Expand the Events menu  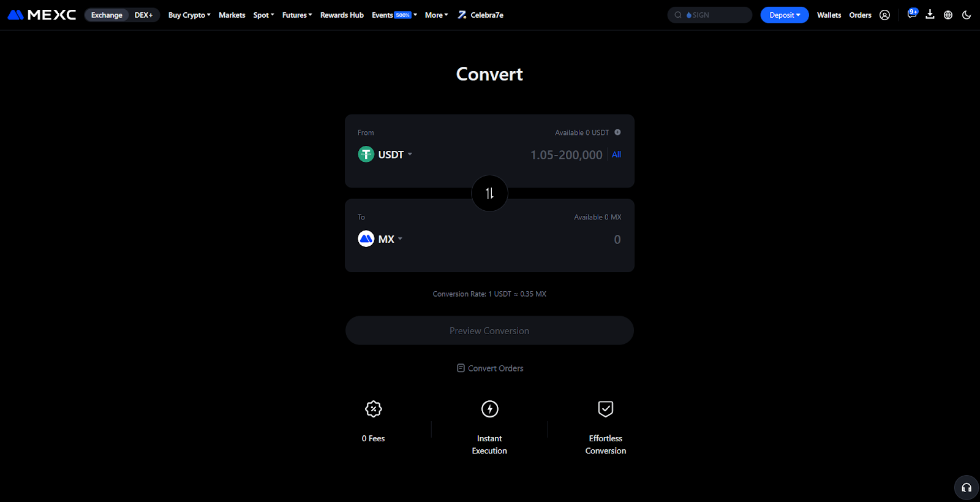tap(394, 15)
